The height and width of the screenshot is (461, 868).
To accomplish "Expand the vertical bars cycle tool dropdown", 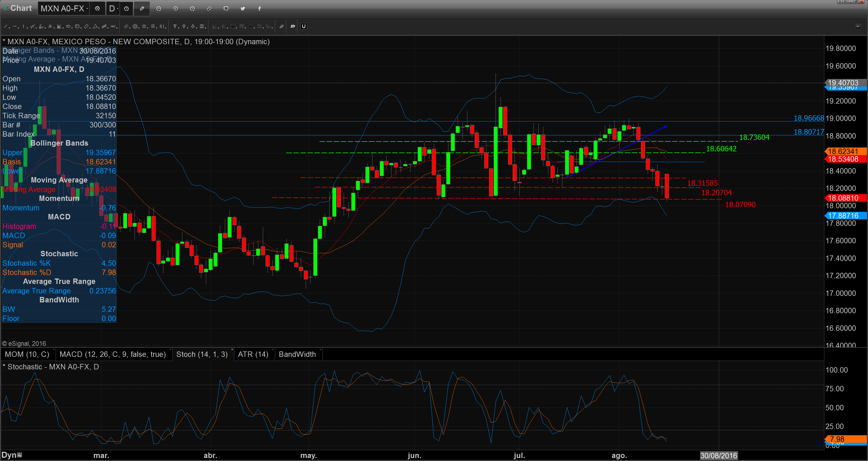I will point(166,28).
